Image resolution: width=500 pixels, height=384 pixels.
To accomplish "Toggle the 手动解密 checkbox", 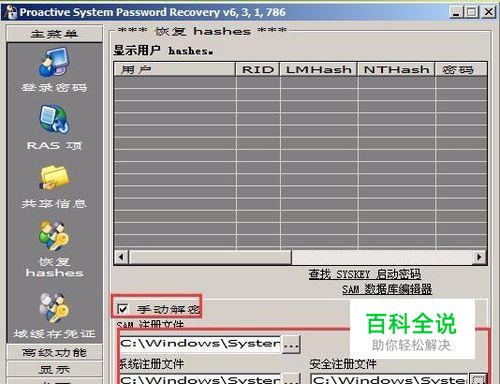I will point(123,309).
